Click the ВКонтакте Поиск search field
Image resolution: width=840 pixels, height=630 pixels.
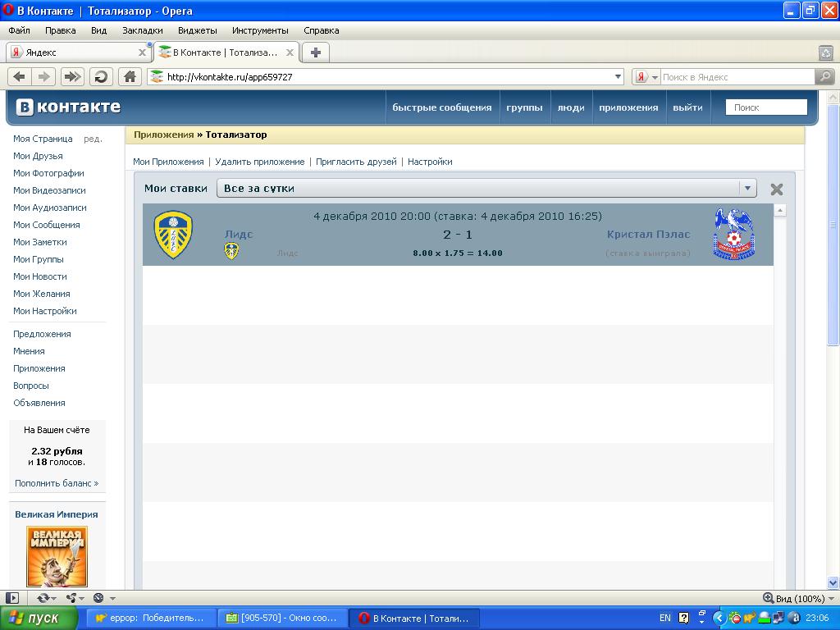766,107
